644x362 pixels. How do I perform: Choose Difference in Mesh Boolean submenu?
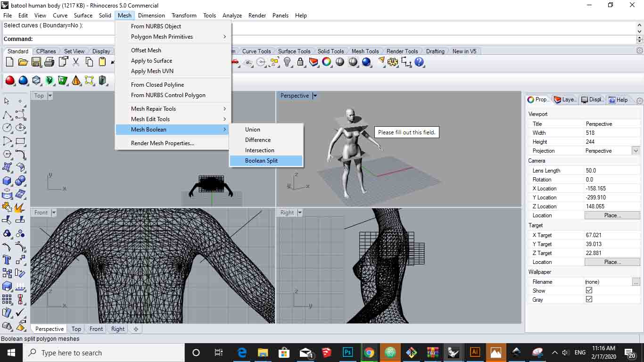(x=266, y=140)
